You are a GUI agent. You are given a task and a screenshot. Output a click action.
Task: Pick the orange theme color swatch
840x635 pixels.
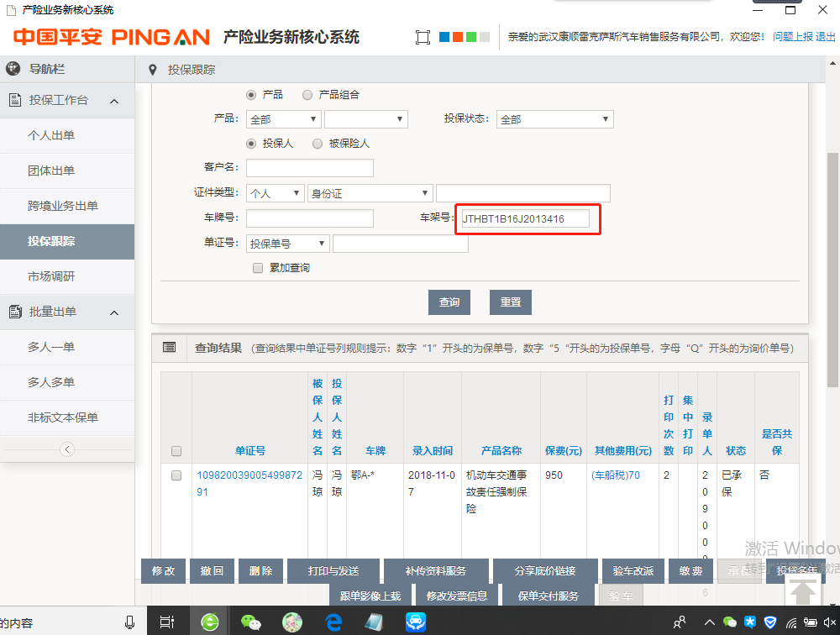[x=458, y=37]
